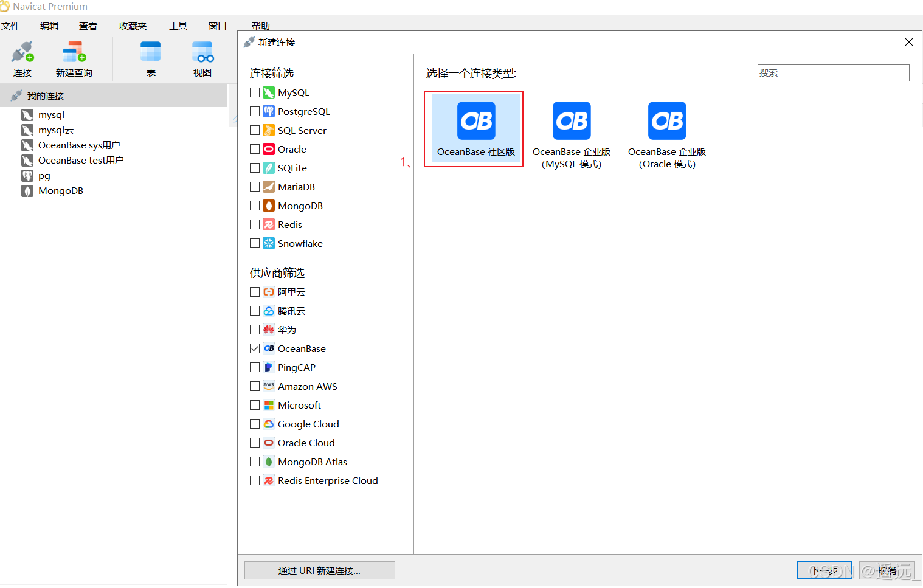Click the MySQL dolphin filter icon
Image resolution: width=923 pixels, height=588 pixels.
click(x=269, y=92)
